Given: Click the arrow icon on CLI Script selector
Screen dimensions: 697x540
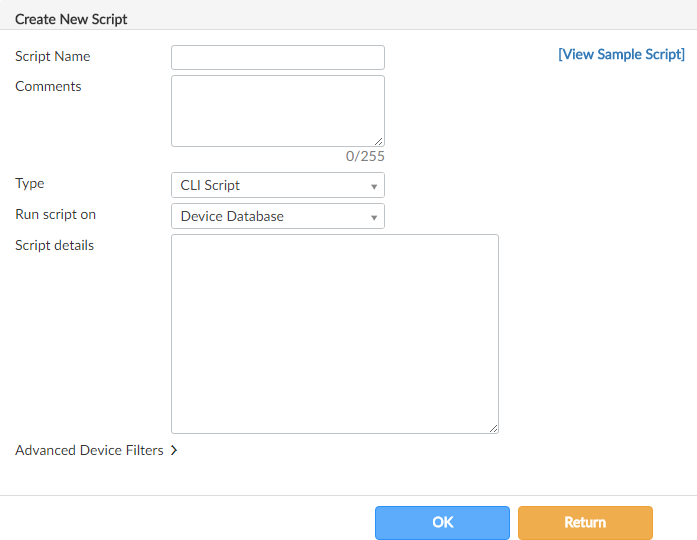Looking at the screenshot, I should pos(374,186).
